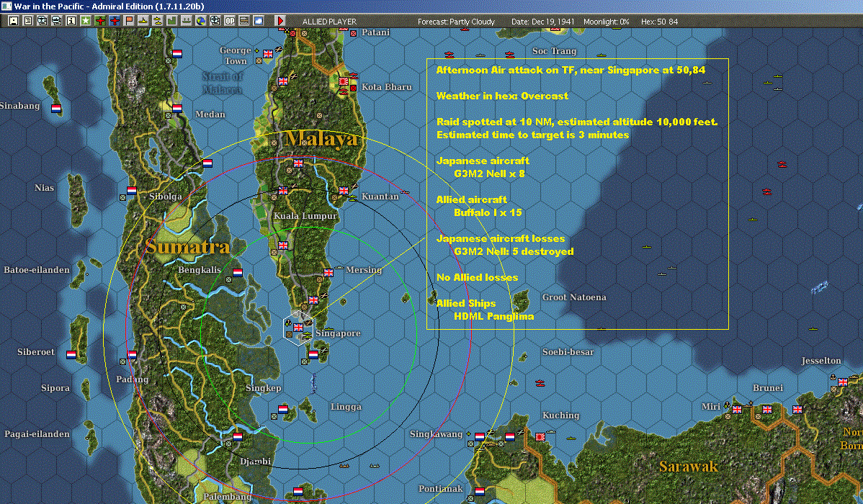Click 'No Allied losses' report line

(x=477, y=277)
